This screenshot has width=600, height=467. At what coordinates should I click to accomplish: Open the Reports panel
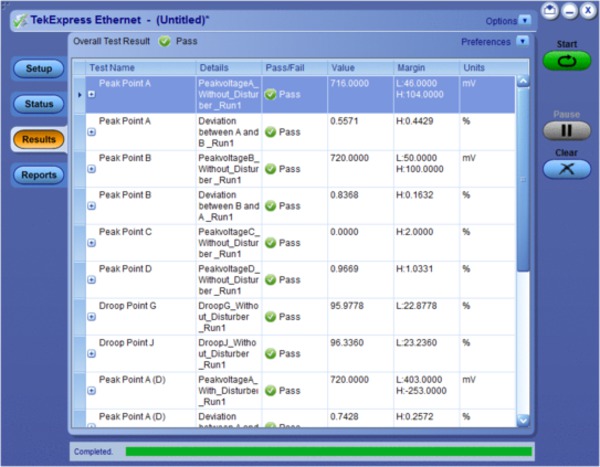click(38, 176)
